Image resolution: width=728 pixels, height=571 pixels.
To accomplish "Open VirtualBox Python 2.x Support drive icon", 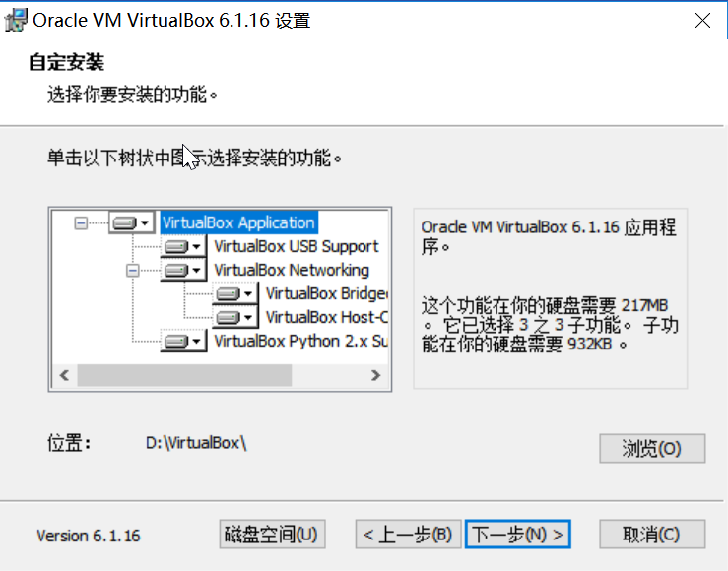I will pos(184,341).
